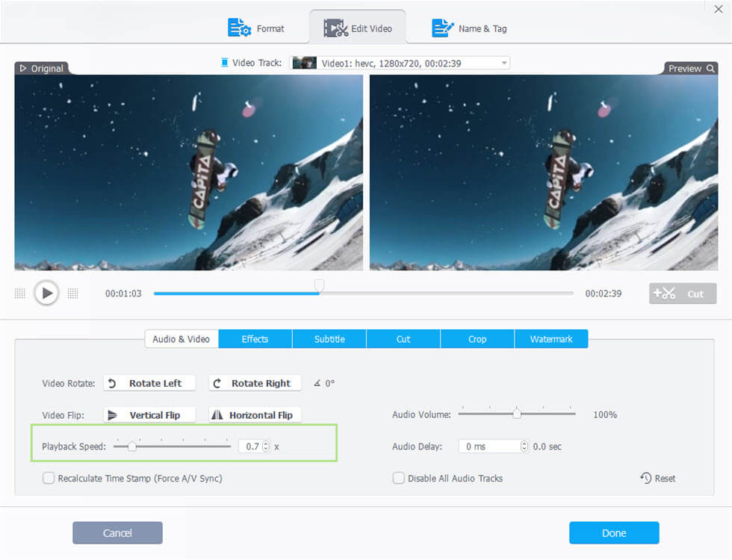This screenshot has width=732, height=560.
Task: Click the rotation angle icon near 0°
Action: point(317,383)
